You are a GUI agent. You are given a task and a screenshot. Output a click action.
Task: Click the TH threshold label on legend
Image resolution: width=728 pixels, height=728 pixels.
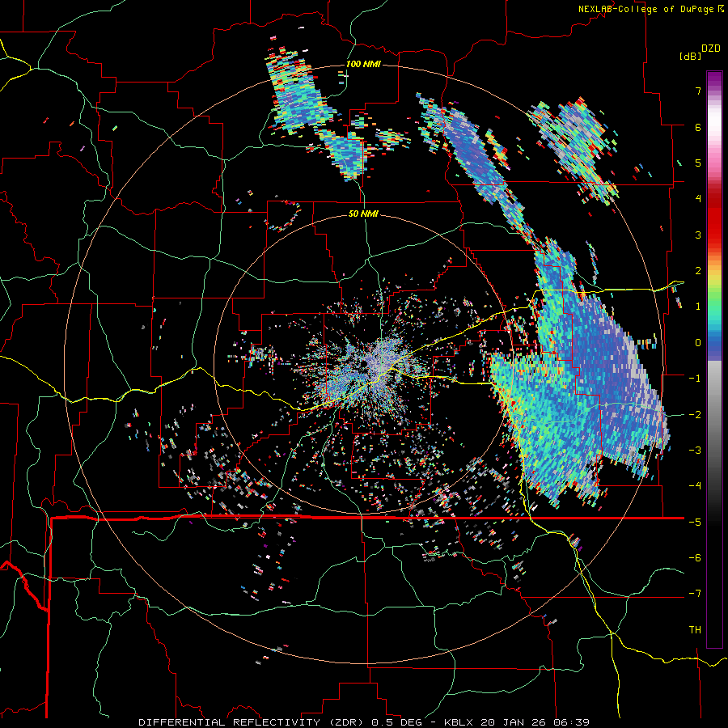(x=695, y=630)
